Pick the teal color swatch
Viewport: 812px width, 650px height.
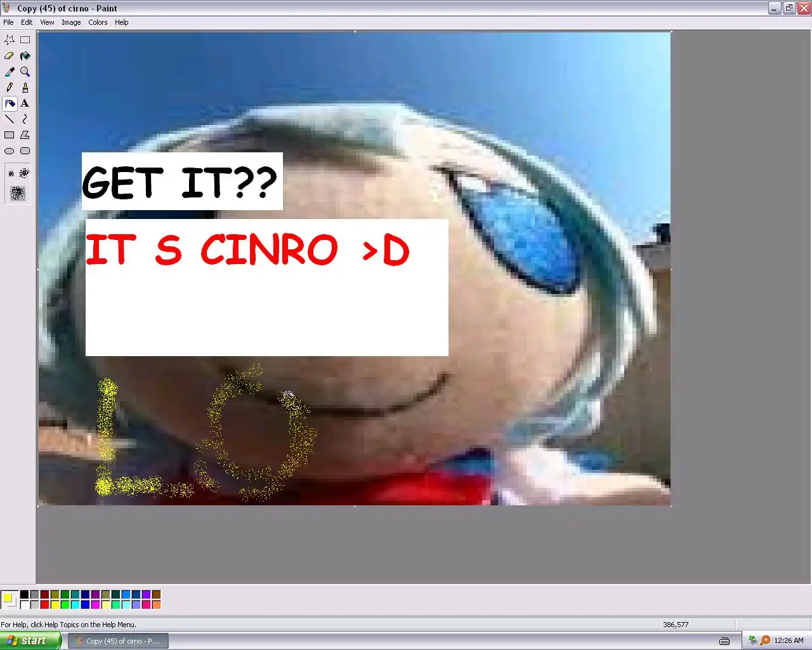tap(75, 595)
